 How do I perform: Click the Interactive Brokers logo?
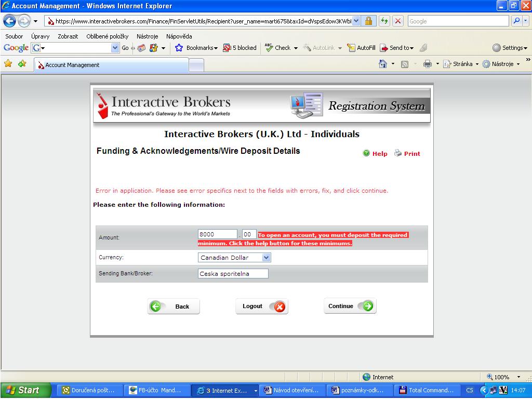(x=163, y=105)
